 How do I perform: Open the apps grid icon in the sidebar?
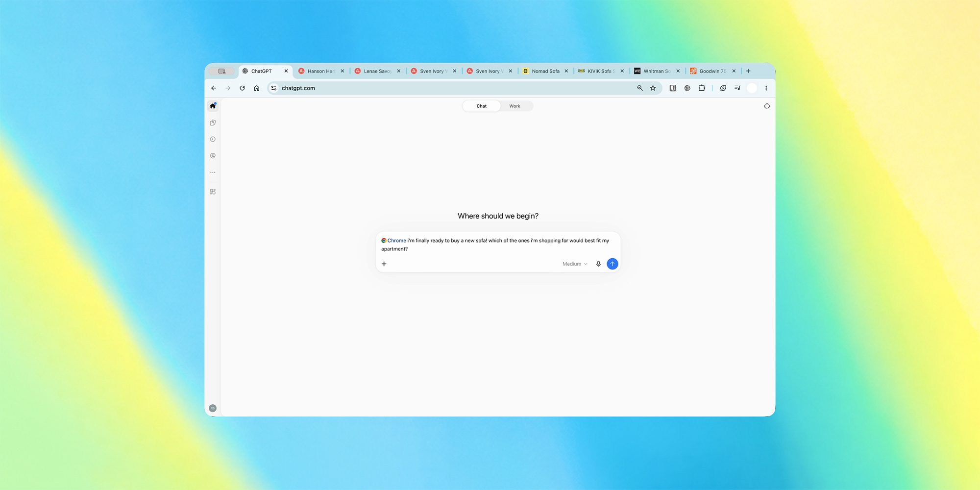click(213, 192)
